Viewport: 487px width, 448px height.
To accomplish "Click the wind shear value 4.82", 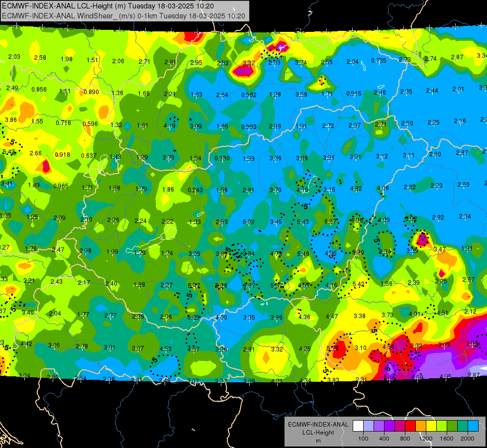I will point(356,189).
